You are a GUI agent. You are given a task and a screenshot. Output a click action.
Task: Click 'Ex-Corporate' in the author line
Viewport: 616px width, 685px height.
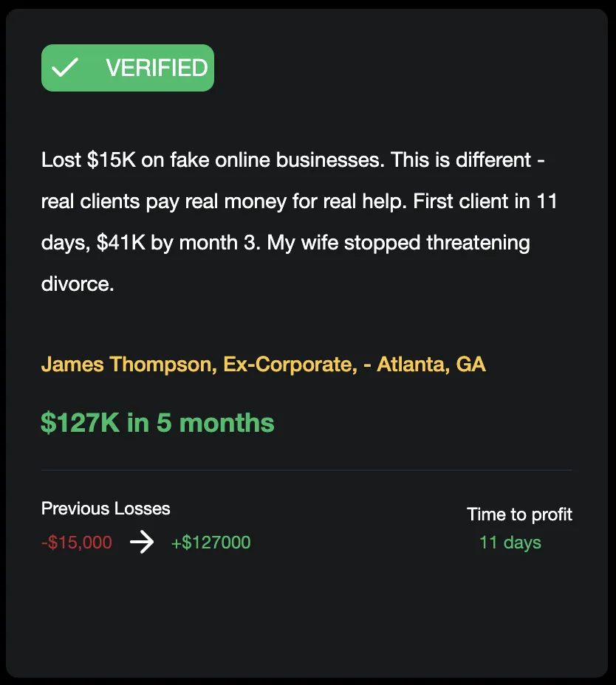(287, 365)
